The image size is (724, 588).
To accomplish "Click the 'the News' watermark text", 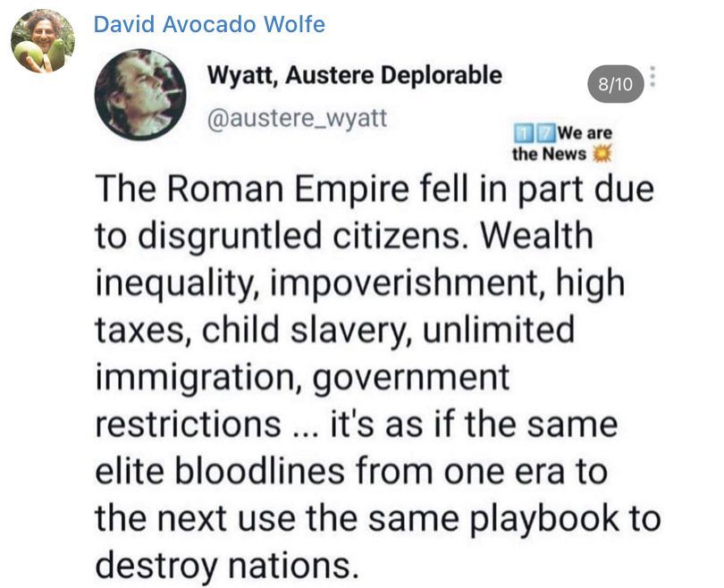I will click(549, 154).
